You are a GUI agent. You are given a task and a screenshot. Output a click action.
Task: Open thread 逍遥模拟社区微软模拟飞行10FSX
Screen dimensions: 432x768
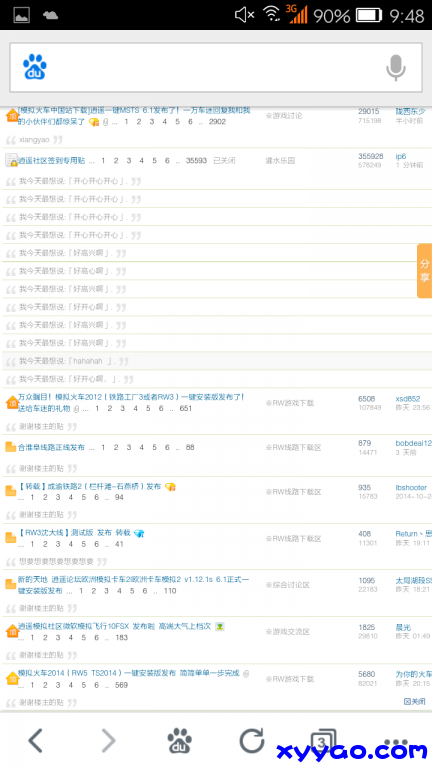pos(114,626)
